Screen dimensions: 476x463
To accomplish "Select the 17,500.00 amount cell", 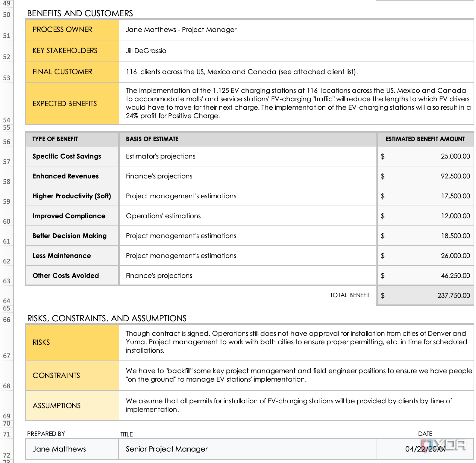I will [x=425, y=196].
